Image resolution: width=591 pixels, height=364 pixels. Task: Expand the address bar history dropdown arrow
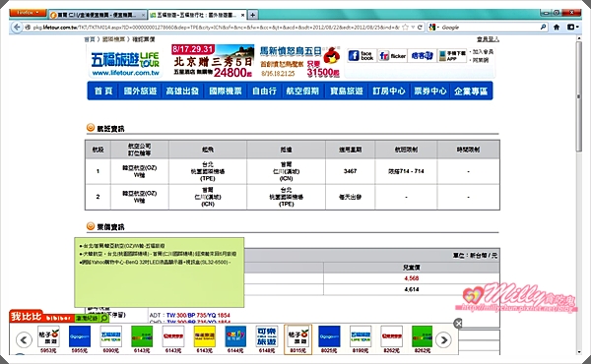[413, 28]
